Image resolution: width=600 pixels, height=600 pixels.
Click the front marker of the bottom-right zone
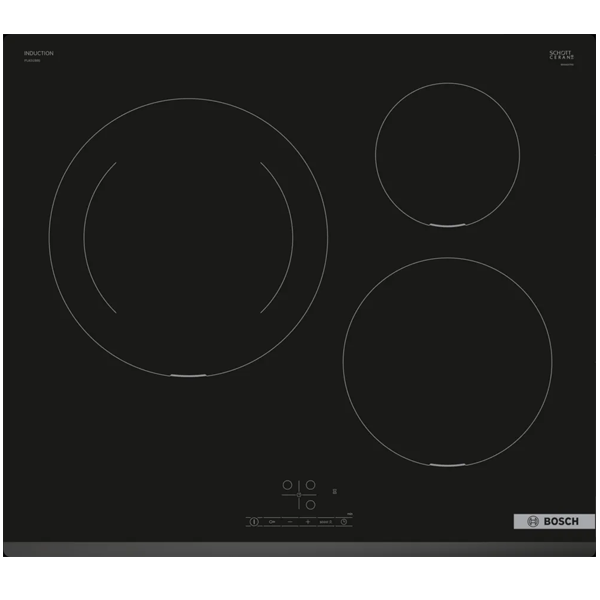click(x=447, y=465)
